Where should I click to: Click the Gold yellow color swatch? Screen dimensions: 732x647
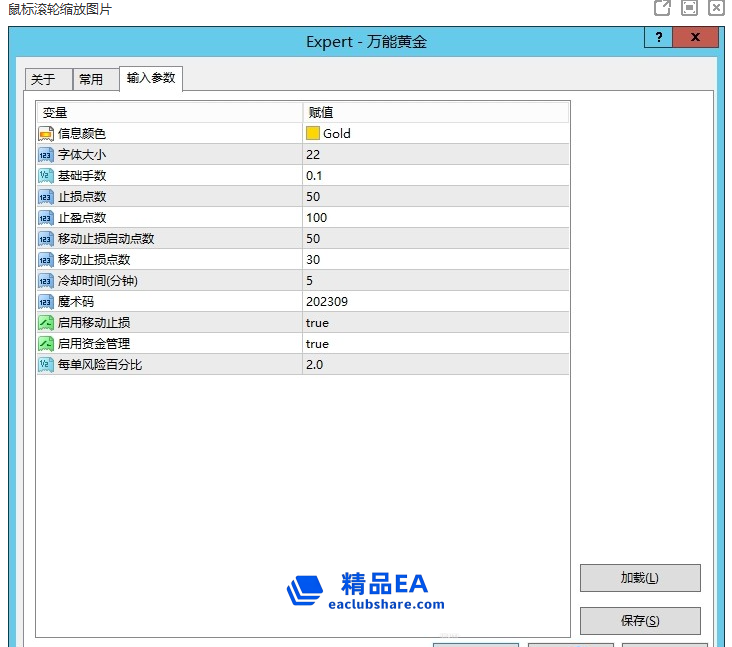pyautogui.click(x=312, y=134)
